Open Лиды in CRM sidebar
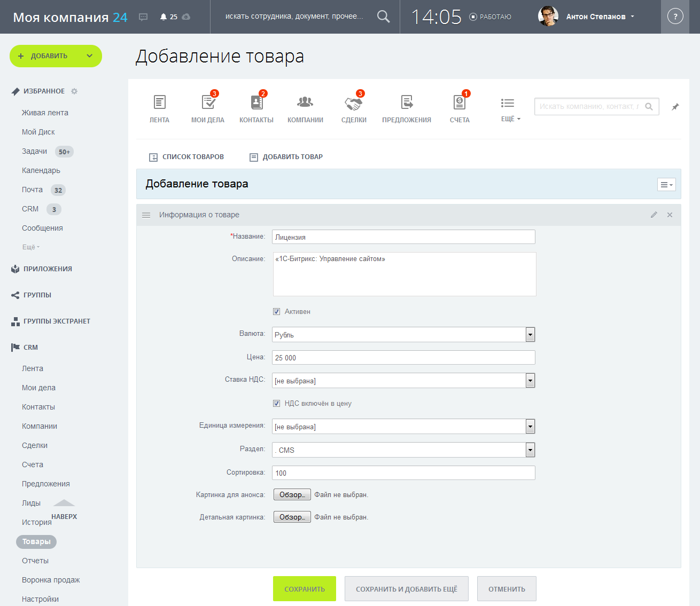The image size is (700, 606). click(x=31, y=503)
